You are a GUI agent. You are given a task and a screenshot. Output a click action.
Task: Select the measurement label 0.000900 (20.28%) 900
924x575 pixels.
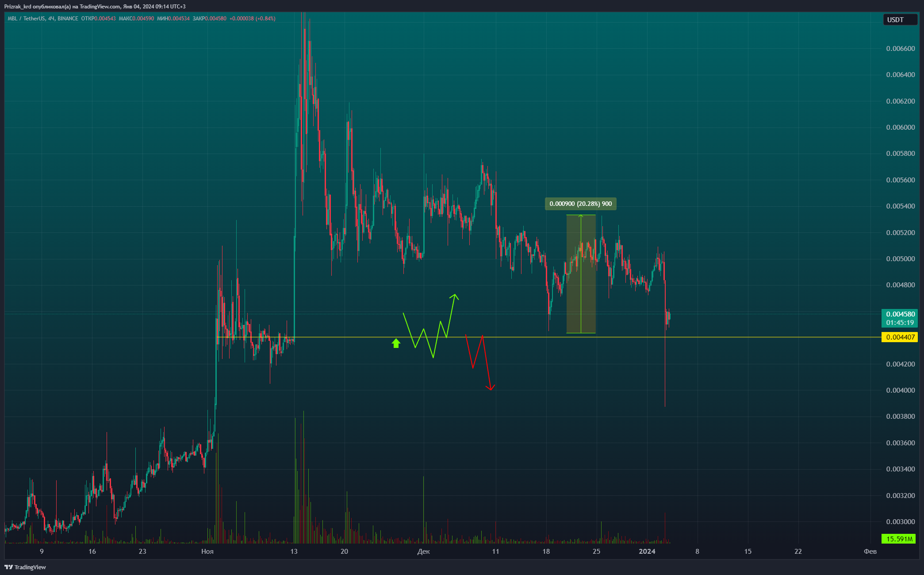click(x=580, y=204)
